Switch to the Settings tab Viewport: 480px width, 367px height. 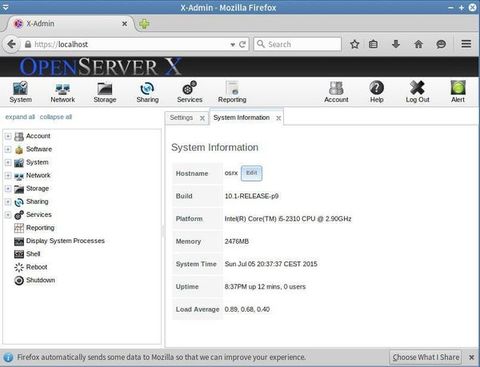181,118
